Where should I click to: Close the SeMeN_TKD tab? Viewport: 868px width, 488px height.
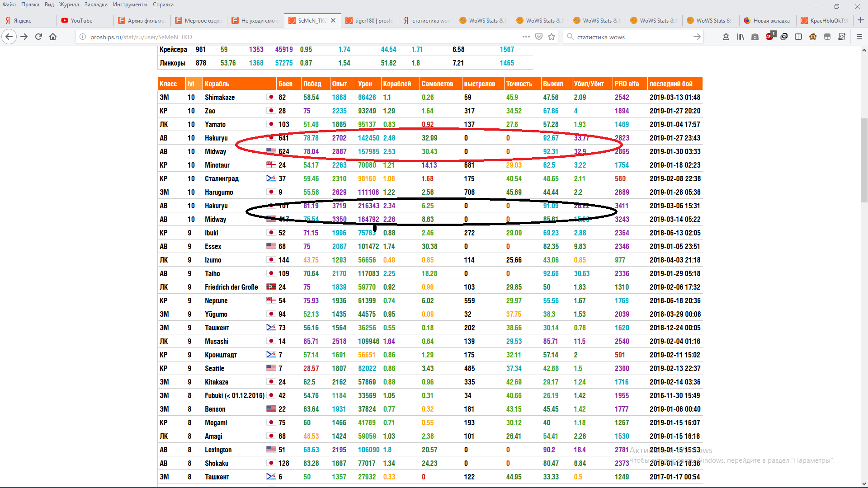(333, 20)
